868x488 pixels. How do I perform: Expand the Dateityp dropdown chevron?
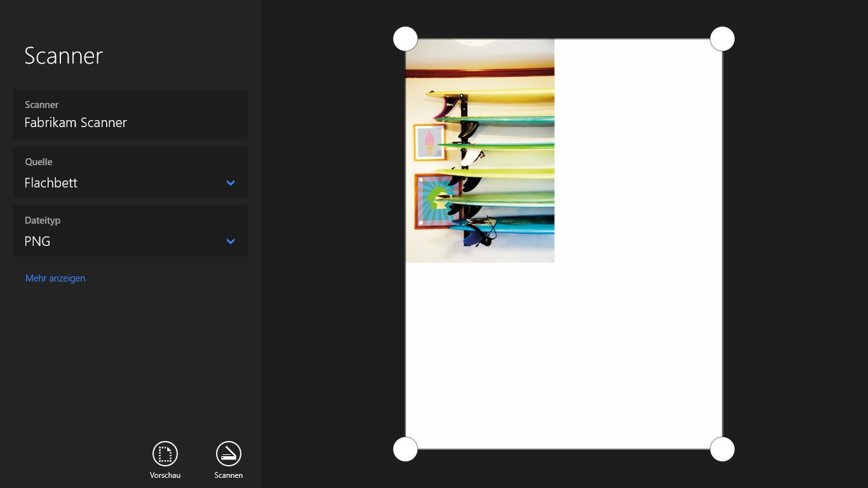[231, 241]
